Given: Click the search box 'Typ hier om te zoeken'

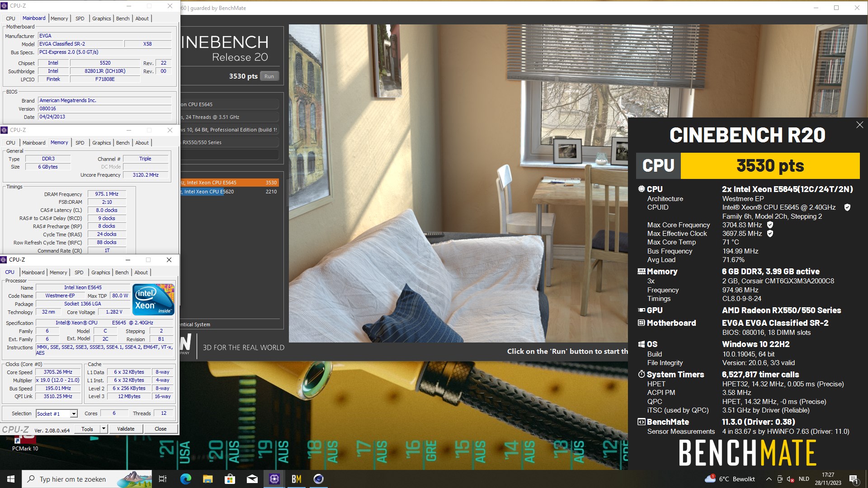Looking at the screenshot, I should coord(87,479).
